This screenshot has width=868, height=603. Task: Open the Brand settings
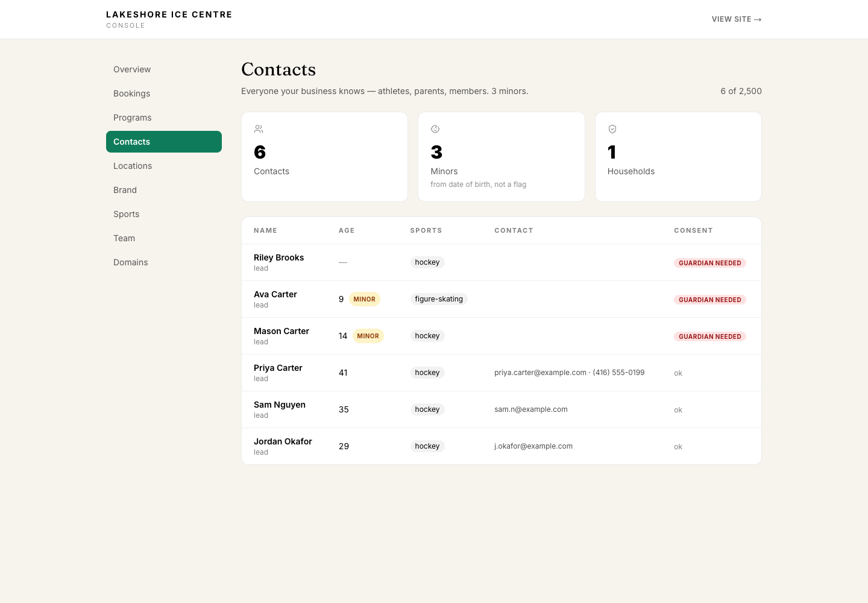pos(164,190)
